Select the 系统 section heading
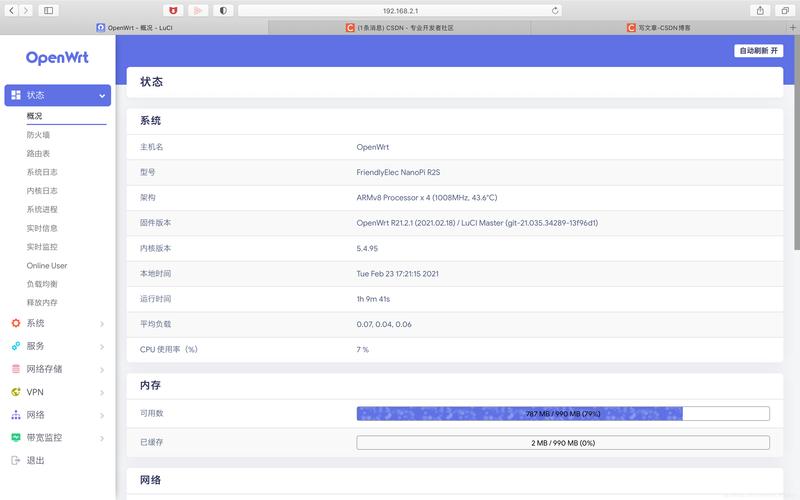This screenshot has height=500, width=800. pyautogui.click(x=151, y=120)
